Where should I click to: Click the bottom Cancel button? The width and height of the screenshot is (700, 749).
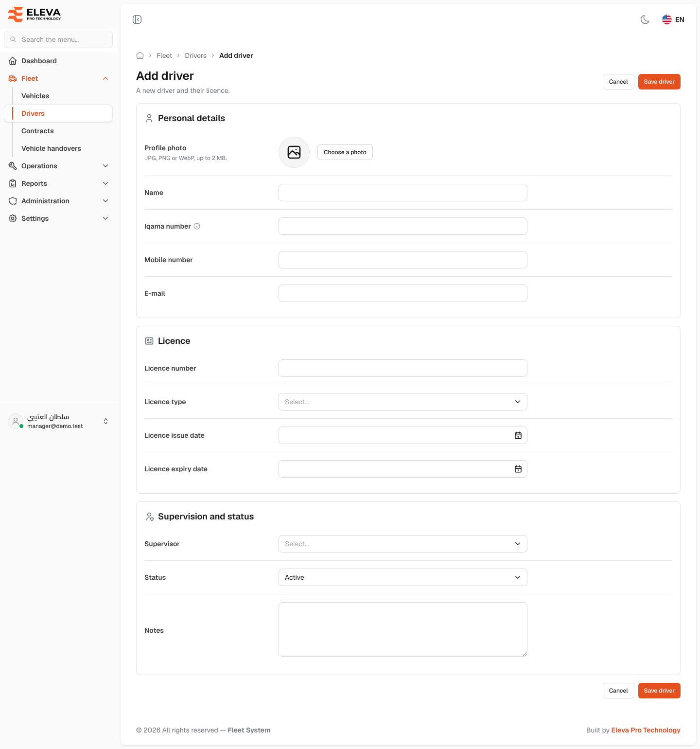click(x=618, y=691)
